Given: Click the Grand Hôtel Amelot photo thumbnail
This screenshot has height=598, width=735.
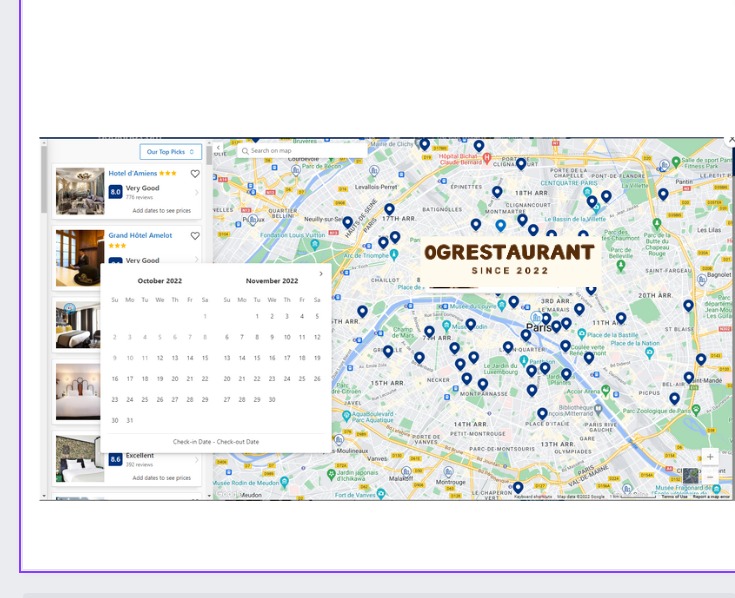Looking at the screenshot, I should point(80,258).
